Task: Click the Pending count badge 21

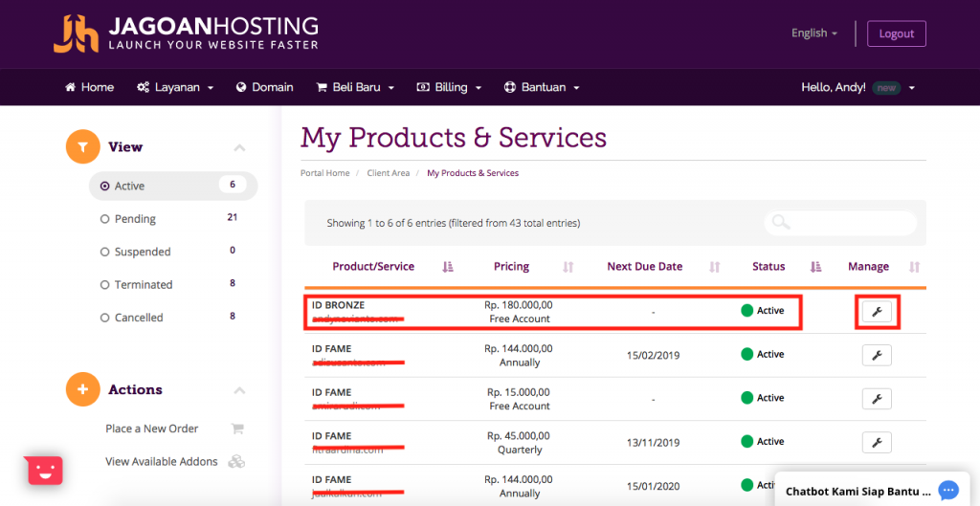Action: 232,217
